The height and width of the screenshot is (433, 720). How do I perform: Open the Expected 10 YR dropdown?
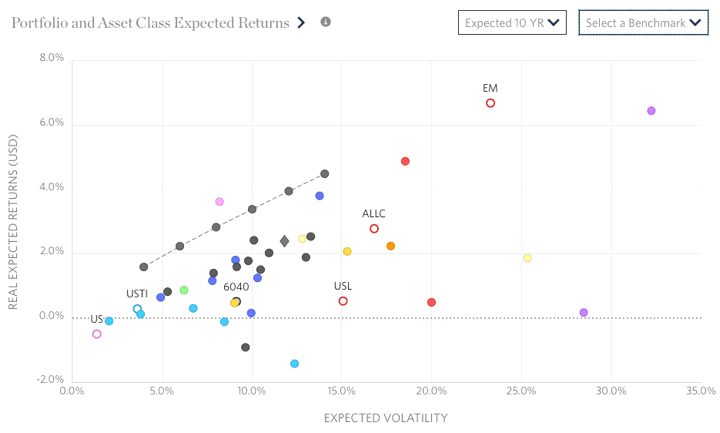(513, 22)
